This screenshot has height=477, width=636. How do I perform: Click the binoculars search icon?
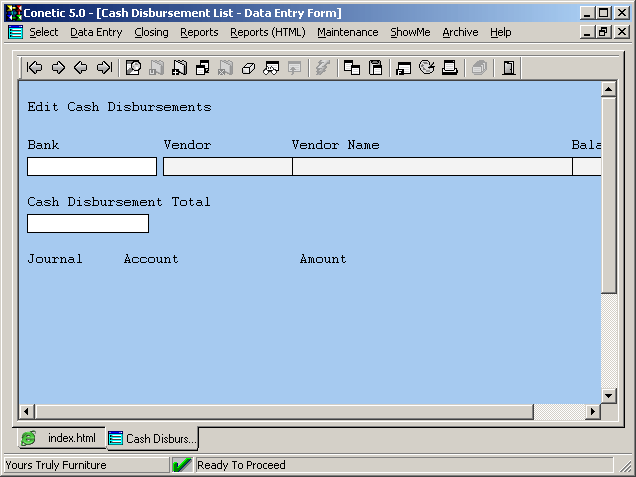(x=272, y=68)
